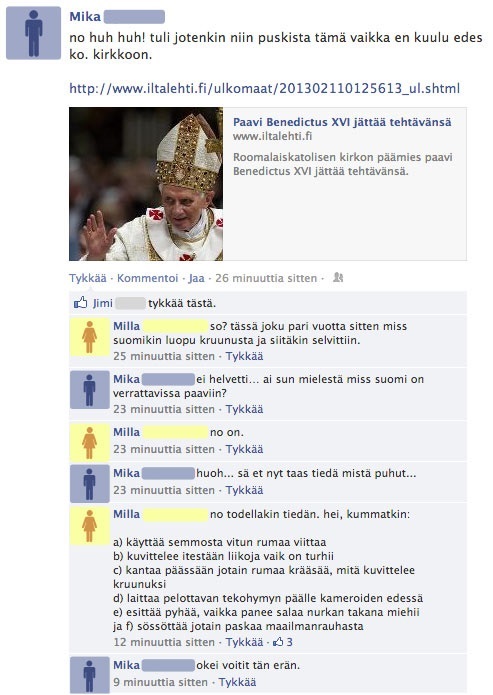Click Mika's avatar beside 'huoh...' comment
This screenshot has width=493, height=695.
(90, 484)
